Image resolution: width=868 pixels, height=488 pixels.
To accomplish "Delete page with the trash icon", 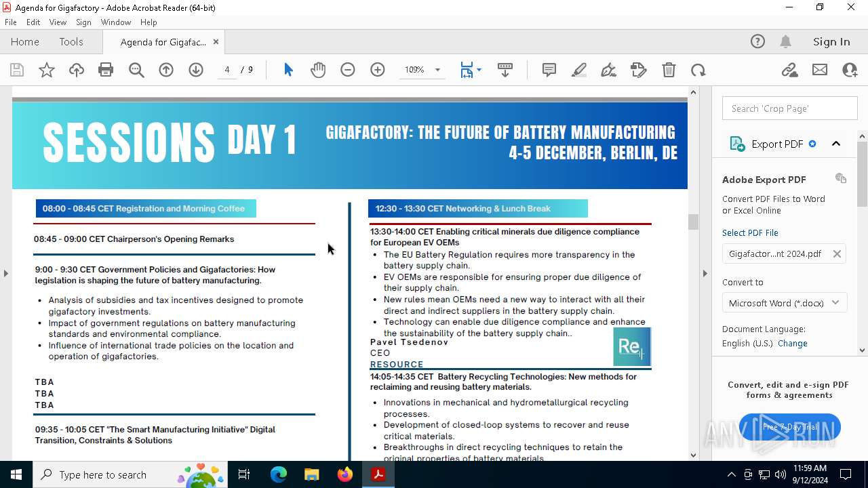I will [669, 70].
